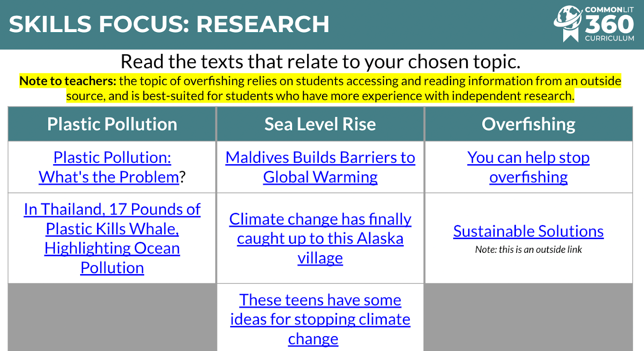This screenshot has width=644, height=351.
Task: Click the highlighted 'Note to teachers:' text
Action: tap(68, 81)
